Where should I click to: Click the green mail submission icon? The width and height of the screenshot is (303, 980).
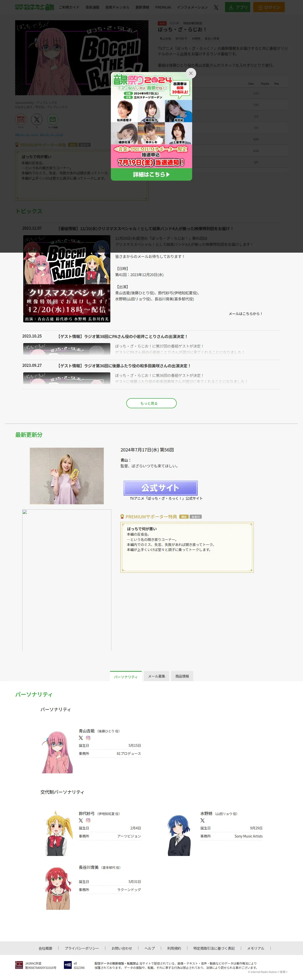pyautogui.click(x=53, y=119)
